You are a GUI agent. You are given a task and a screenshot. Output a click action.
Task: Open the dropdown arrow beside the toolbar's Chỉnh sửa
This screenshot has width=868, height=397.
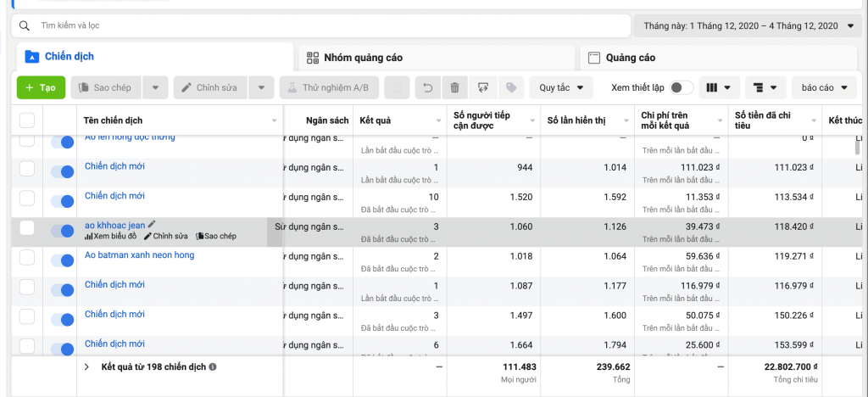coord(261,87)
